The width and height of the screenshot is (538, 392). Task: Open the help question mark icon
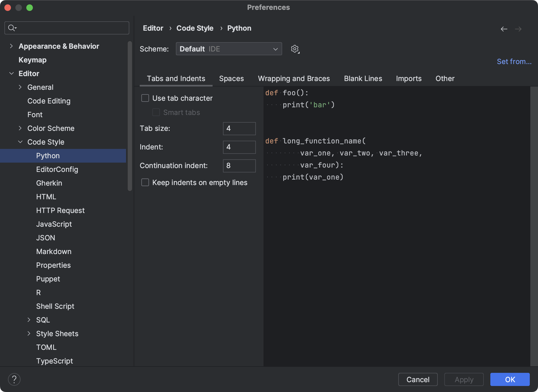click(x=14, y=379)
